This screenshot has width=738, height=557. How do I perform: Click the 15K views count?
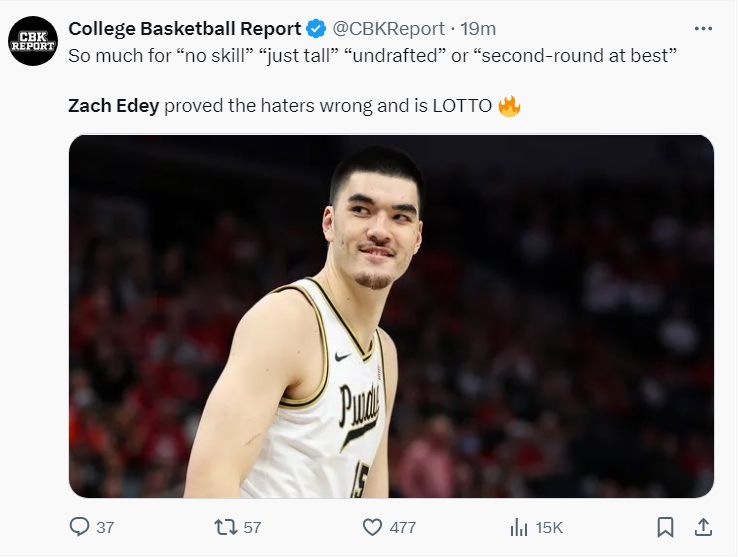(x=550, y=527)
